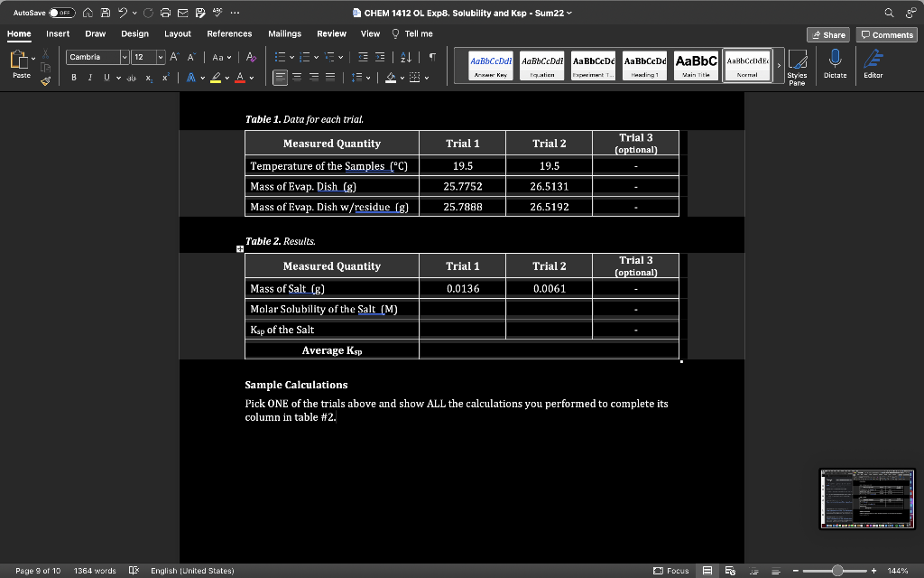Viewport: 924px width, 578px height.
Task: Go to the References tab
Action: (x=229, y=33)
